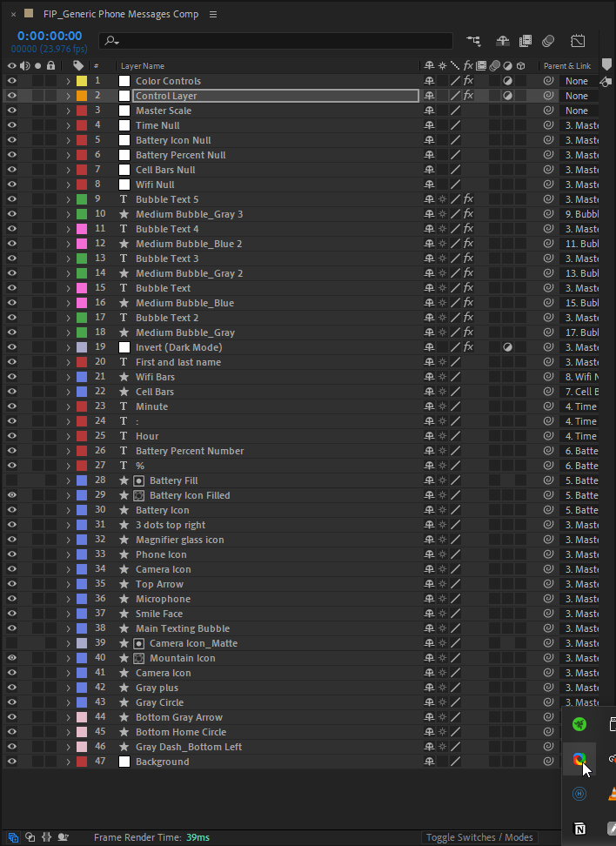Image resolution: width=616 pixels, height=846 pixels.
Task: Click the lock column header icon
Action: pyautogui.click(x=50, y=66)
